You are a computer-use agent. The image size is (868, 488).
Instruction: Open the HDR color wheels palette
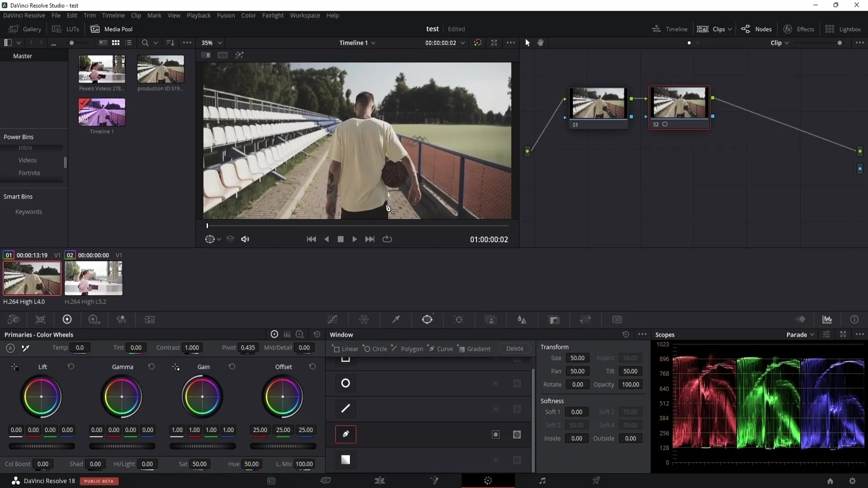[94, 319]
